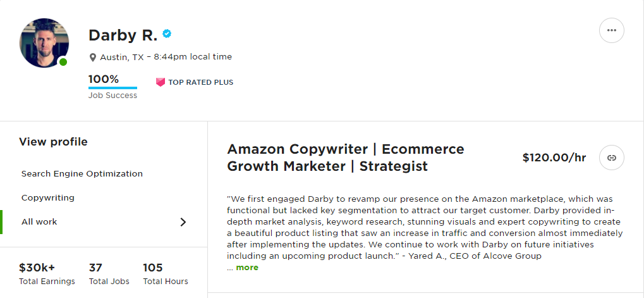
Task: Click the location pin icon
Action: 93,58
